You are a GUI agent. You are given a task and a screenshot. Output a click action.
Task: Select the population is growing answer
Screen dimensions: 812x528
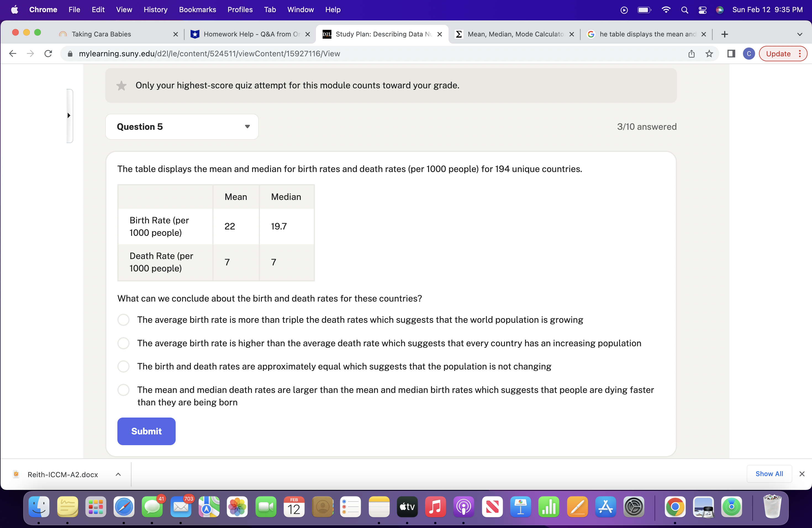pyautogui.click(x=123, y=320)
